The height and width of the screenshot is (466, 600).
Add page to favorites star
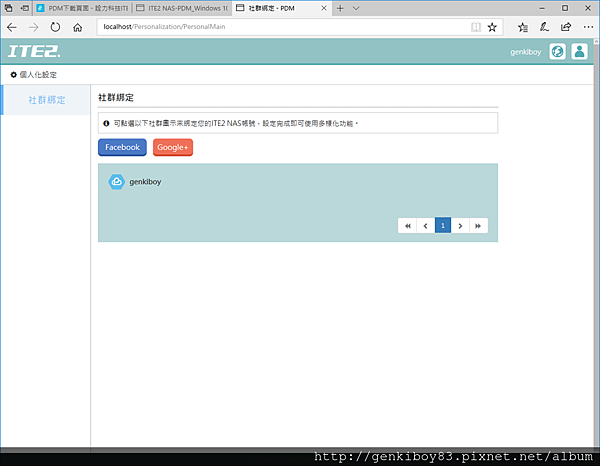pos(492,27)
